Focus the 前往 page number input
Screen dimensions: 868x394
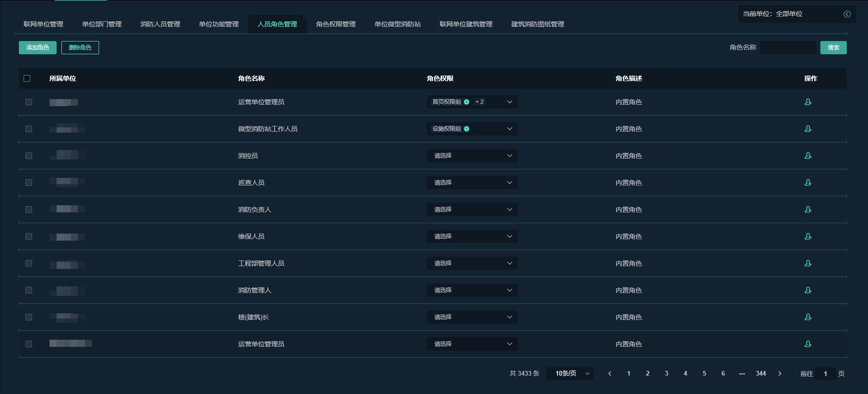tap(826, 373)
